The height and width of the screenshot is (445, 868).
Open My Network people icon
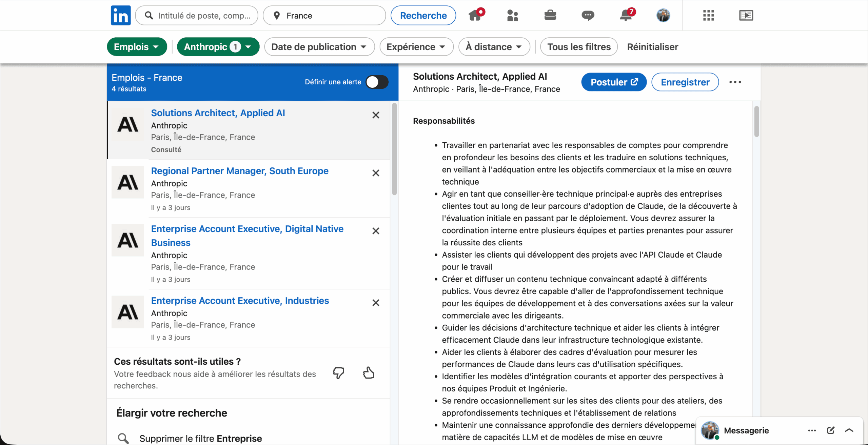point(512,15)
